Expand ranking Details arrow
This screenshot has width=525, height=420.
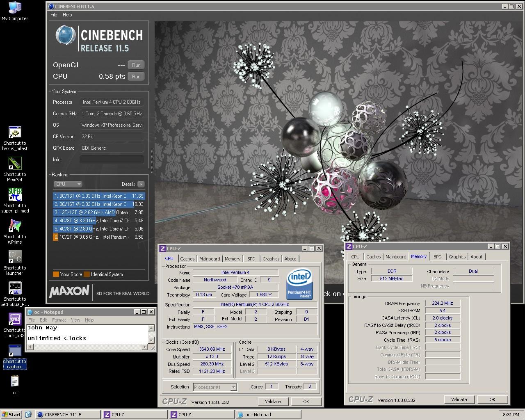[141, 184]
